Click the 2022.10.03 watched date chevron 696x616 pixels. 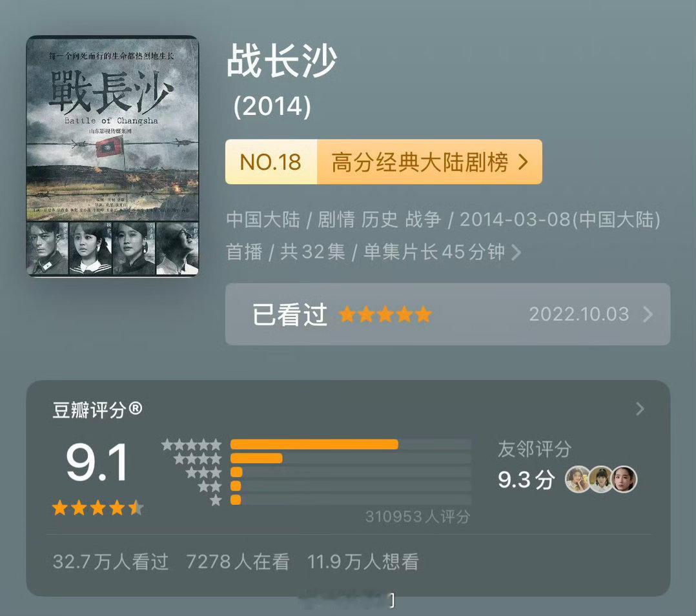tap(648, 314)
